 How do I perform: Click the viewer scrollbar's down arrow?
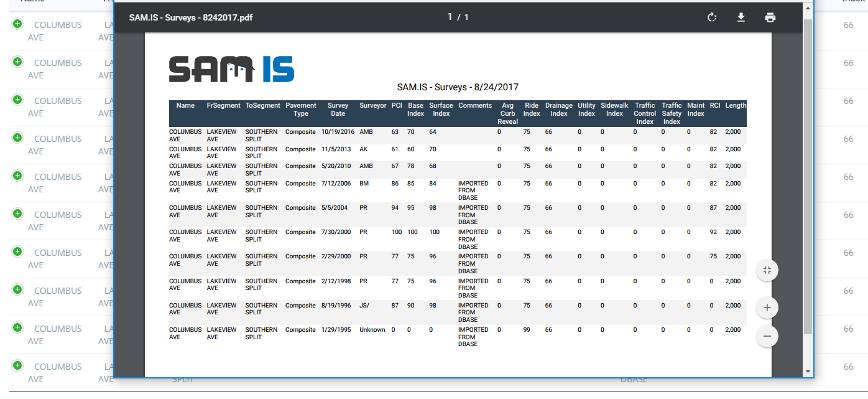808,372
